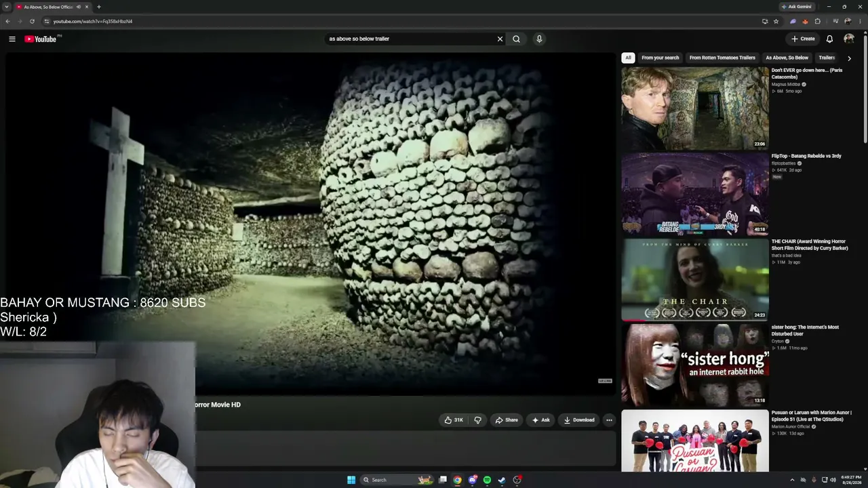Screen dimensions: 868x488
Task: Select From Rotten Tomatoes Trailers chip
Action: click(722, 58)
